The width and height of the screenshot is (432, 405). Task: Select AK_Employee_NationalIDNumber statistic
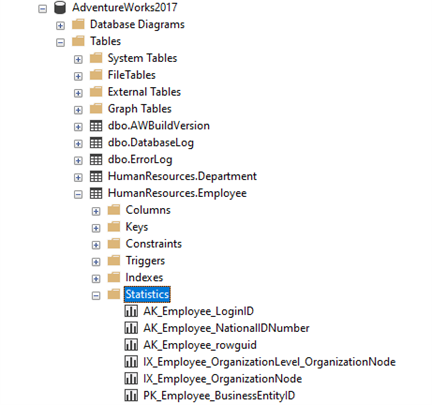point(226,328)
